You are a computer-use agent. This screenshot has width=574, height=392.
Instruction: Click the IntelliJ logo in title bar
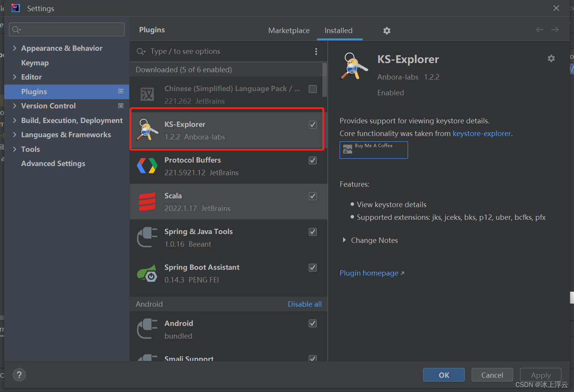click(15, 8)
